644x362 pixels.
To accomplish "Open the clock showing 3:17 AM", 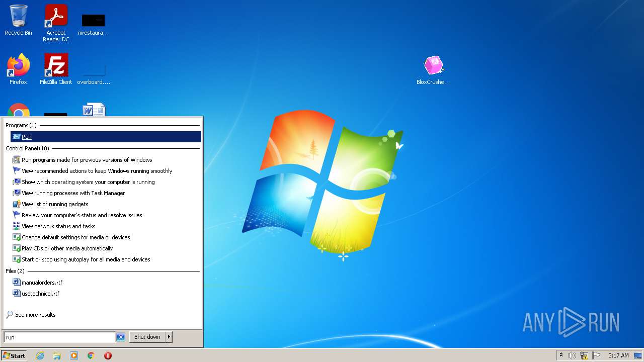I will pyautogui.click(x=618, y=355).
